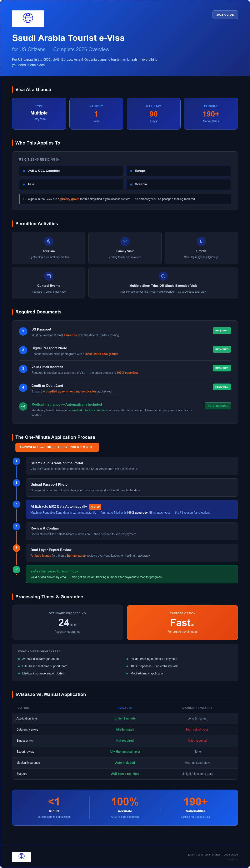Click the footer globe logo
Screen dimensions: 250x868
point(21,856)
